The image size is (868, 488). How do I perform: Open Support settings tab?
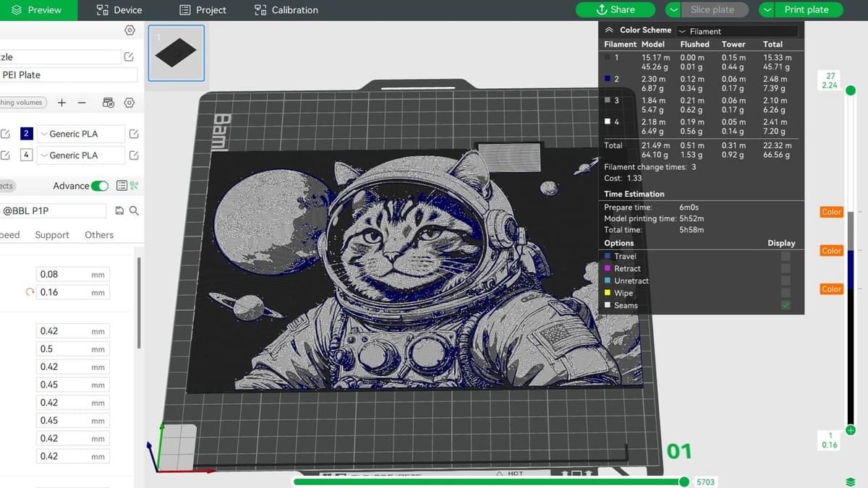tap(52, 235)
